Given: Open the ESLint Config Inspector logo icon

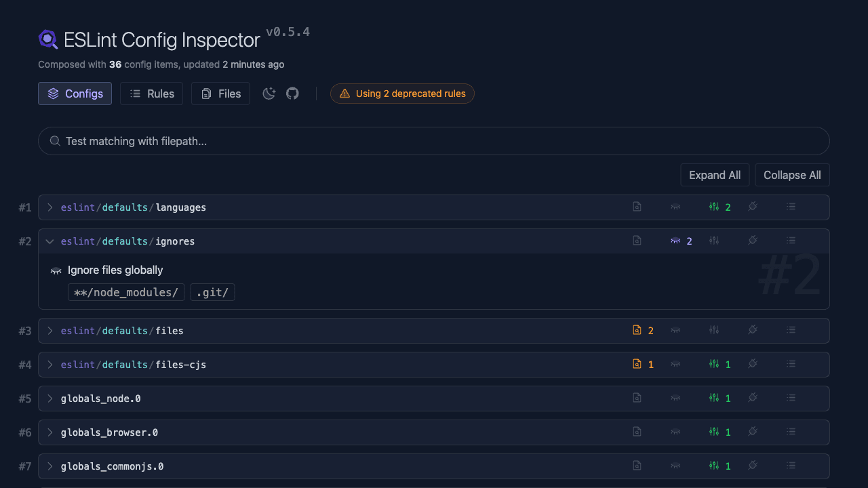Looking at the screenshot, I should [47, 39].
